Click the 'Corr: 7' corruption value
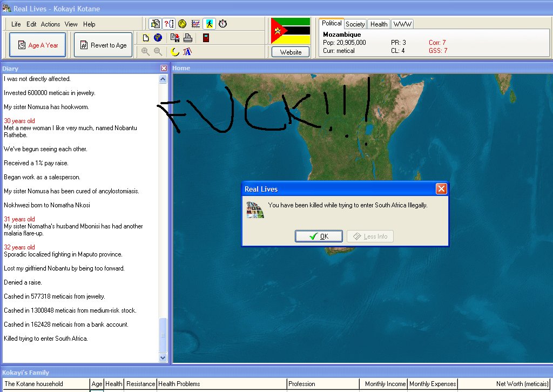 tap(437, 43)
